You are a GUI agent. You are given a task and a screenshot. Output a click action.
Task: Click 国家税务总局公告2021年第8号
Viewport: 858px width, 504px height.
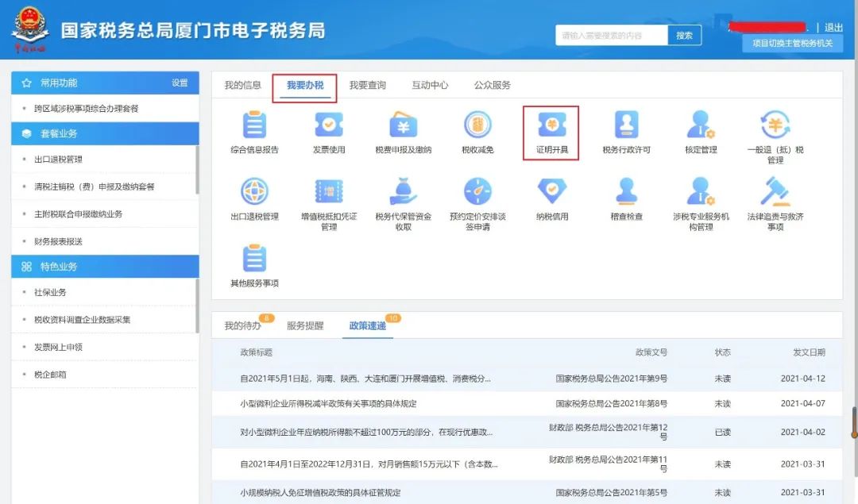[x=611, y=403]
